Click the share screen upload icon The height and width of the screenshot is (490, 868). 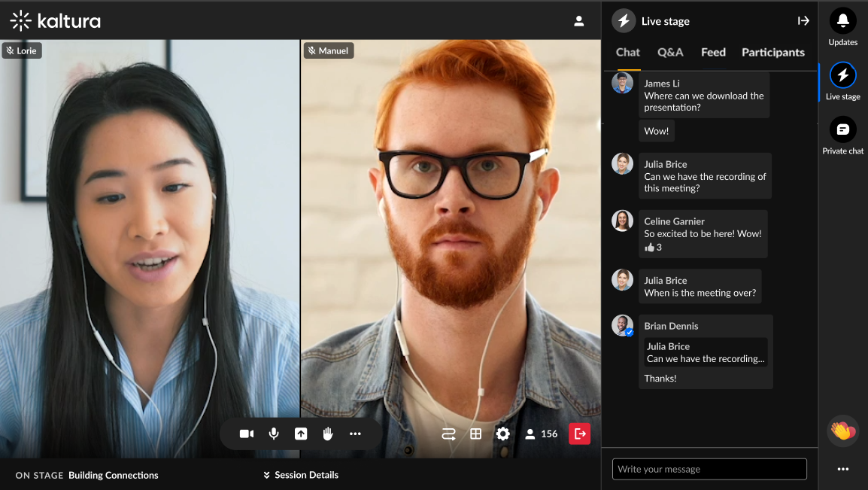click(301, 434)
